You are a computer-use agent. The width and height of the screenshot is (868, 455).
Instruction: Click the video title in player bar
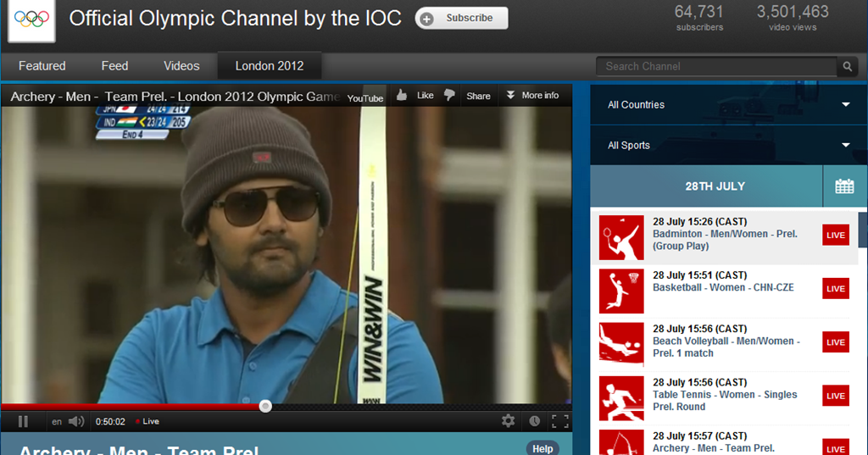(175, 97)
